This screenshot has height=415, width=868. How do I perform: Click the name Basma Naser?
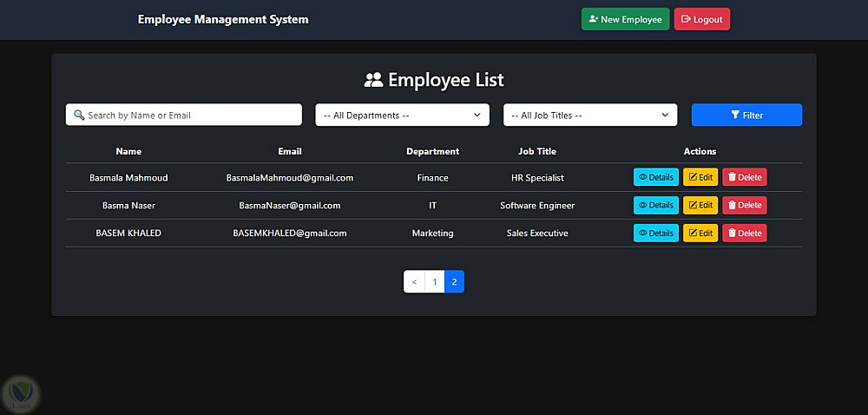(x=128, y=205)
